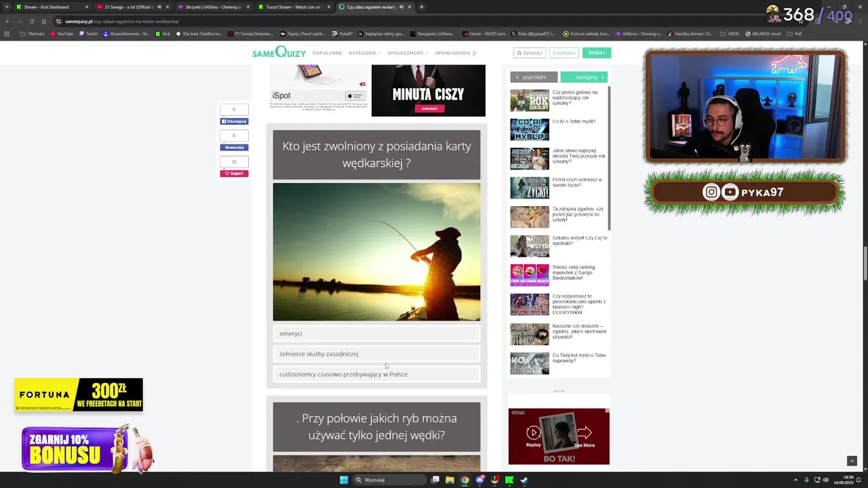The image size is (868, 488).
Task: Reload the current page
Action: tap(32, 21)
